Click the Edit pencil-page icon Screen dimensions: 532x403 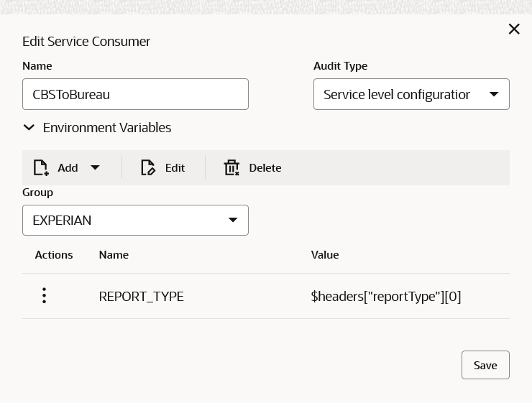[x=148, y=168]
